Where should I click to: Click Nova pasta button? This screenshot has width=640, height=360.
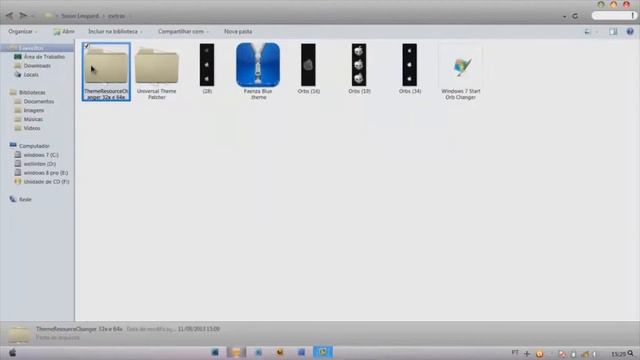(x=238, y=31)
